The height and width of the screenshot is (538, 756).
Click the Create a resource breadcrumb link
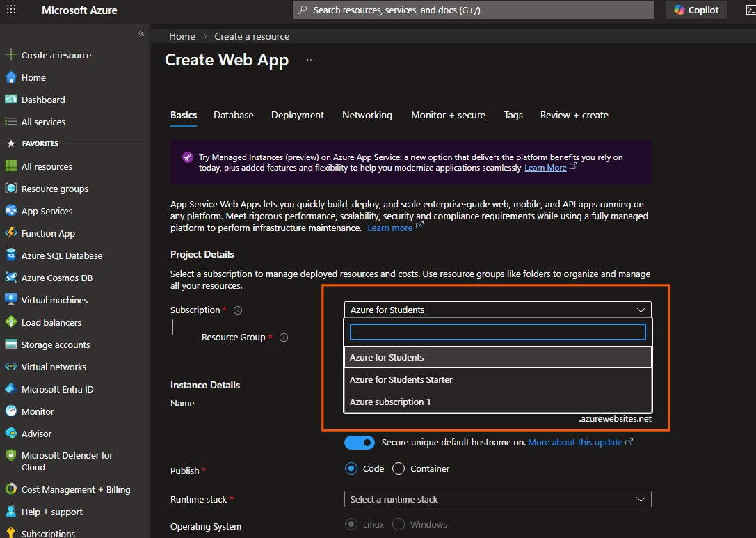(252, 37)
